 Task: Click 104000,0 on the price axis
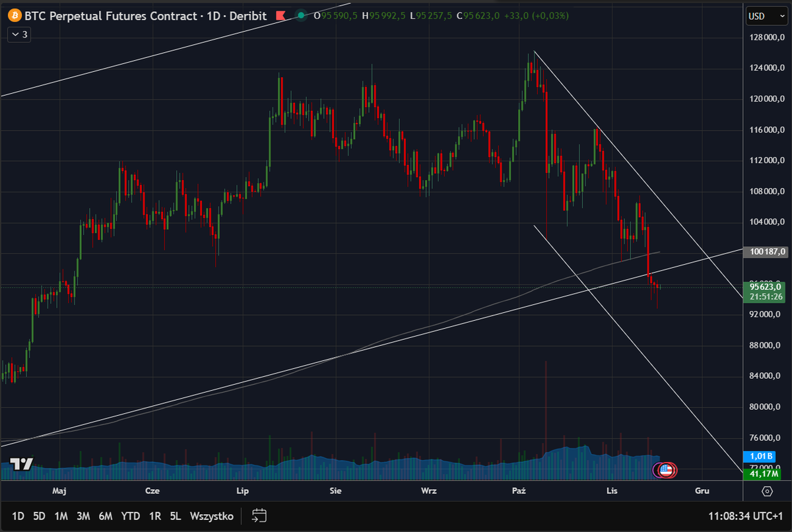click(766, 222)
